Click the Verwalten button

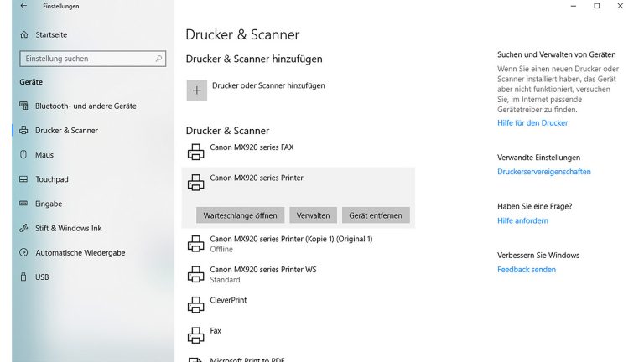314,215
